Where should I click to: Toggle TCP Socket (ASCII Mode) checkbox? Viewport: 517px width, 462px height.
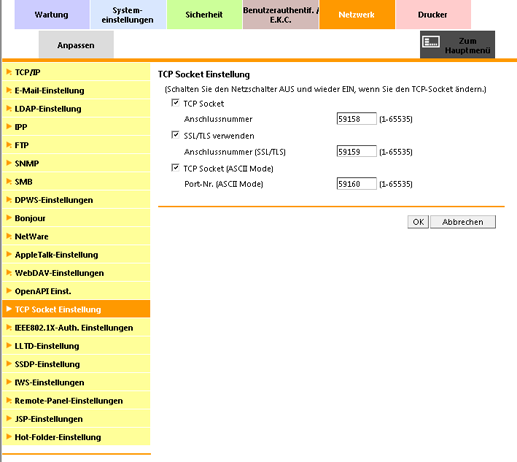pos(175,168)
